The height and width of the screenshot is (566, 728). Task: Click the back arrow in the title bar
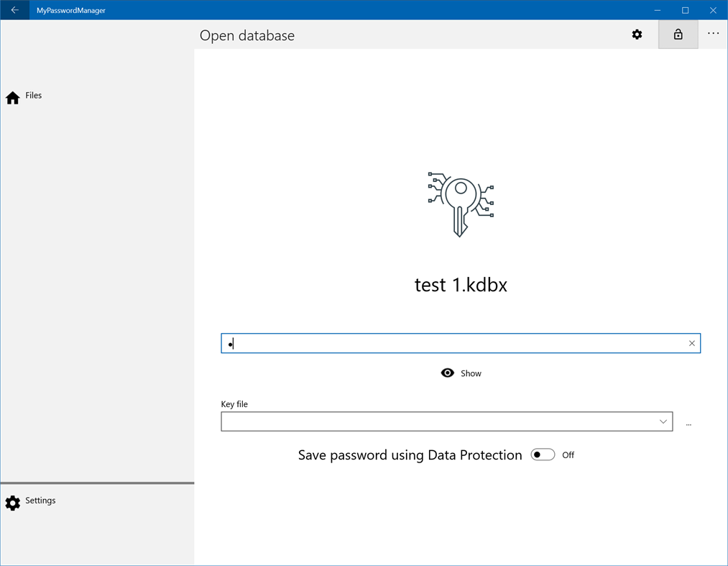tap(14, 10)
